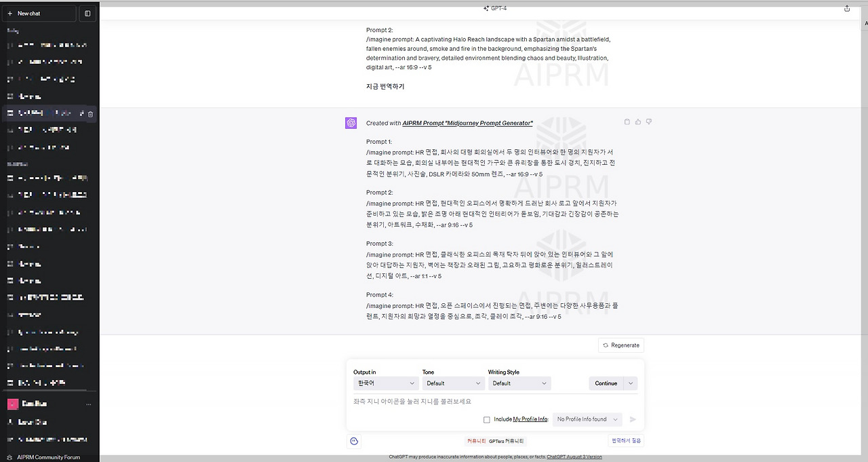Focus the message input field

point(494,402)
